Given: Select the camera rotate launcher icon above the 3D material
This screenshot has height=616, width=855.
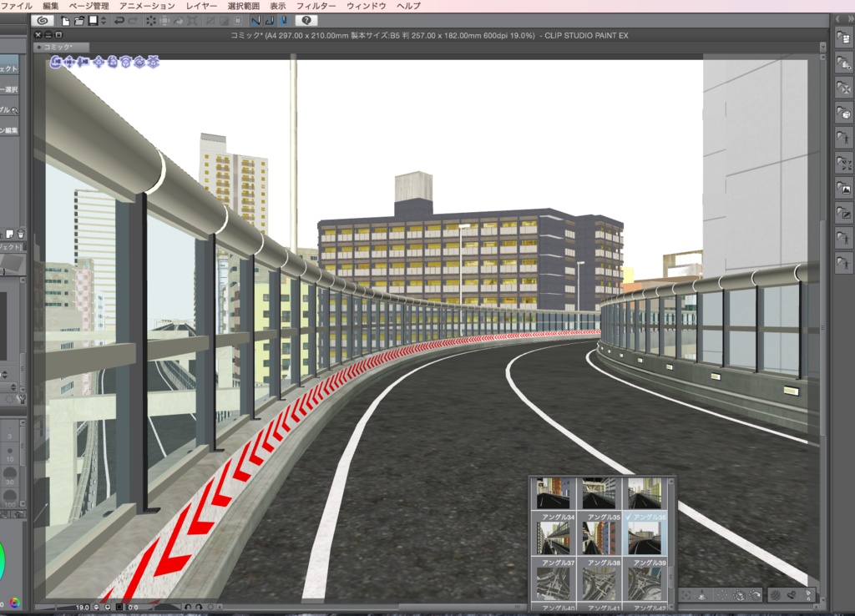Looking at the screenshot, I should [56, 63].
